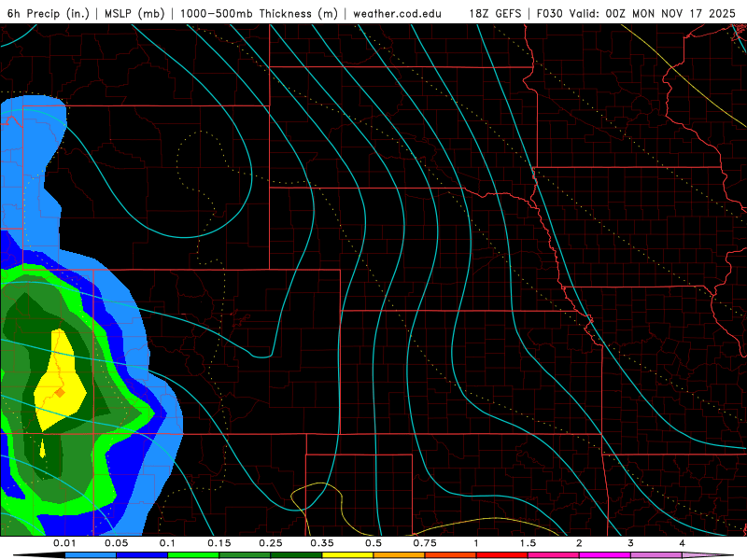Click the light blue legend color segment
The width and height of the screenshot is (747, 560).
pyautogui.click(x=91, y=555)
